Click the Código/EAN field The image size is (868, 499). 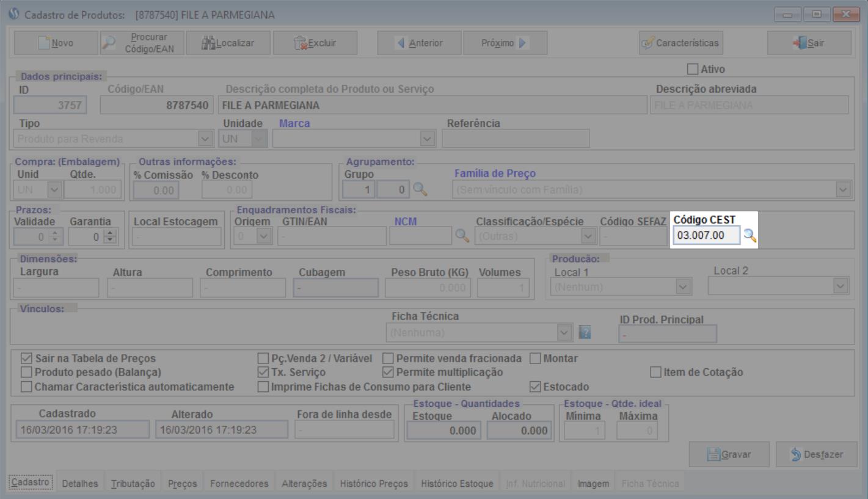coord(158,106)
